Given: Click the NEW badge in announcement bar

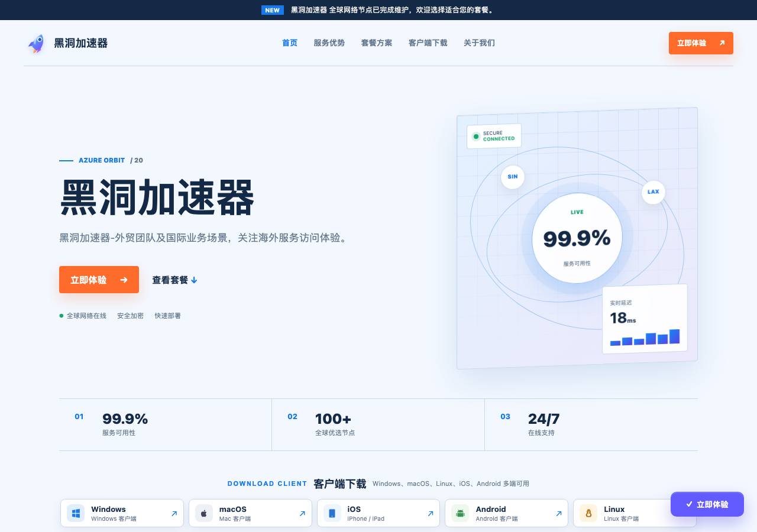Looking at the screenshot, I should 273,10.
